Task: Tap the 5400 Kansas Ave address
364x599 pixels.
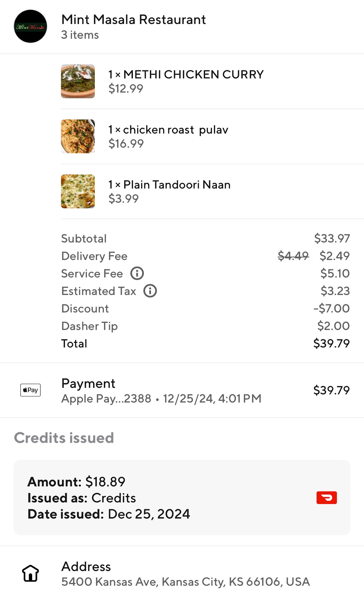Action: point(186,582)
